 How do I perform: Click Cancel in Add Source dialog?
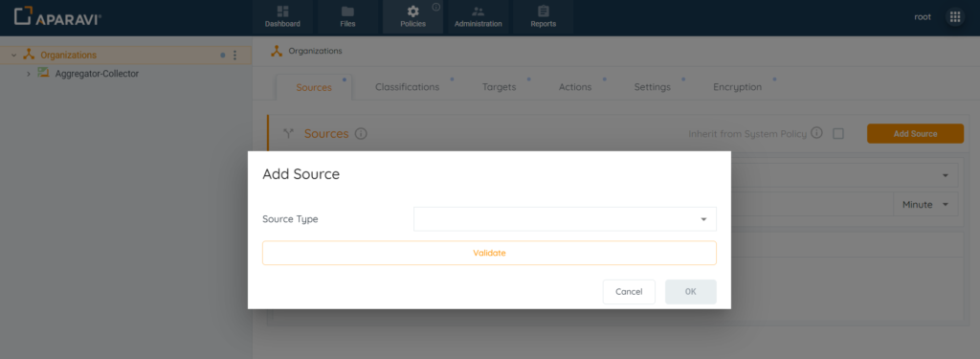pos(629,292)
